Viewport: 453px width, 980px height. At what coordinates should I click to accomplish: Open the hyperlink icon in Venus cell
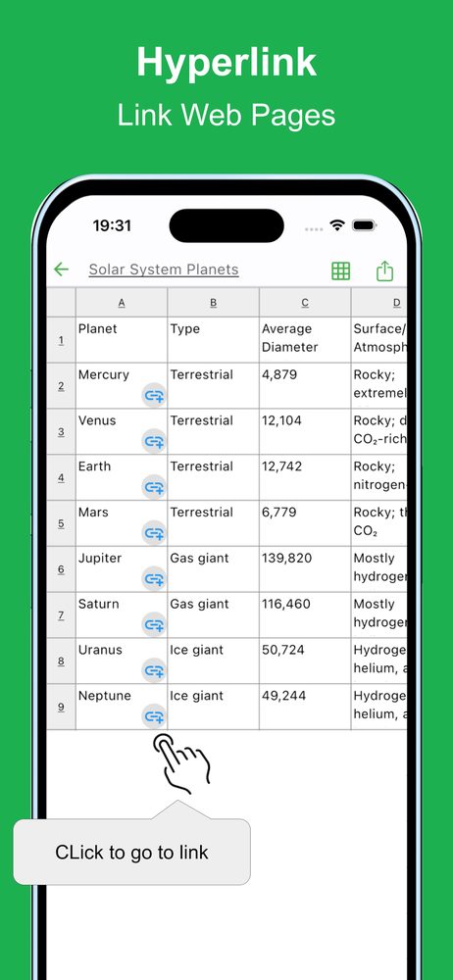coord(154,441)
